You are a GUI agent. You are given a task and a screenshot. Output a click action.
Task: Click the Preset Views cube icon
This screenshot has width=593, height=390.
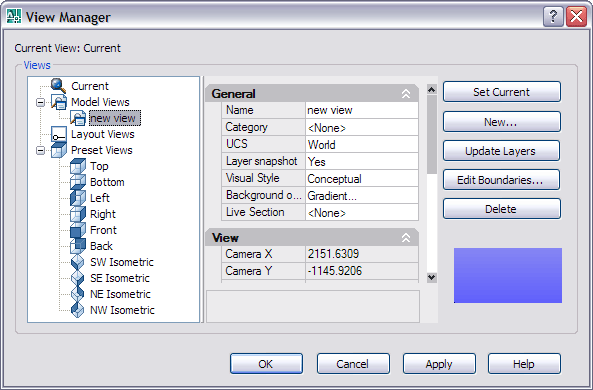point(59,150)
